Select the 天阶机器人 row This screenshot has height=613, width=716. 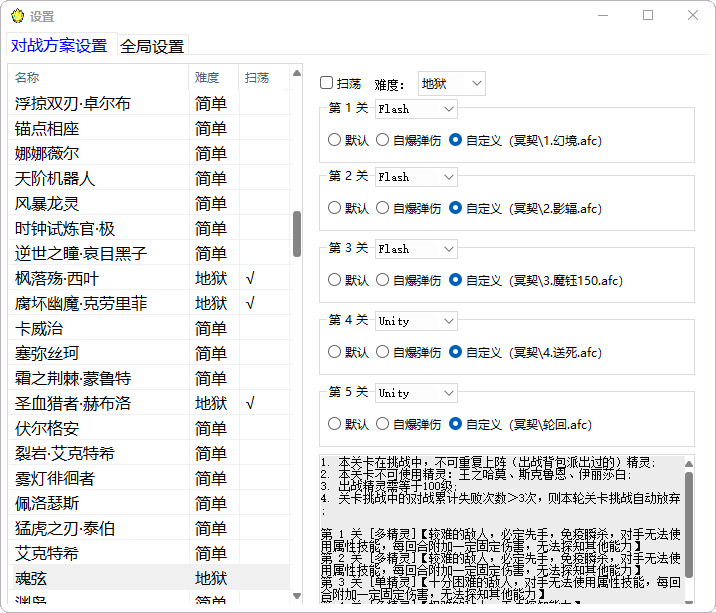pos(149,178)
